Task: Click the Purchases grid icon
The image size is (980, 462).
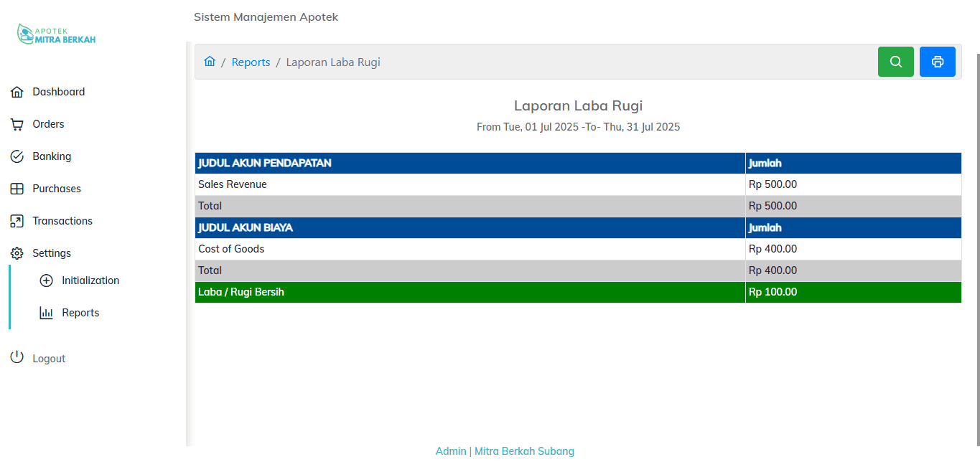Action: click(x=17, y=189)
